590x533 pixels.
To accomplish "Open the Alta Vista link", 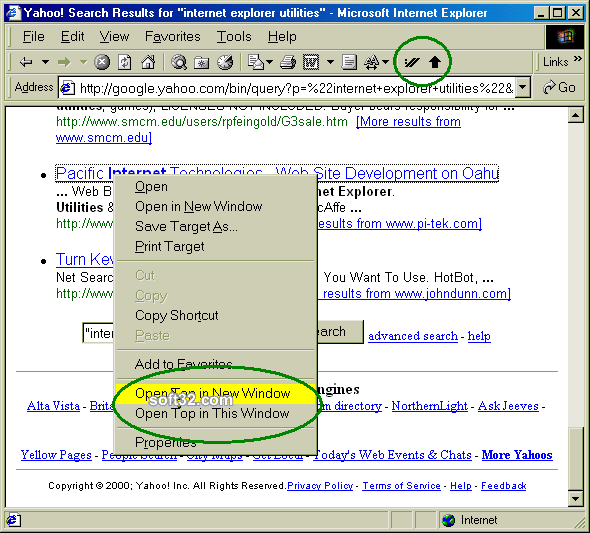I will [x=53, y=406].
